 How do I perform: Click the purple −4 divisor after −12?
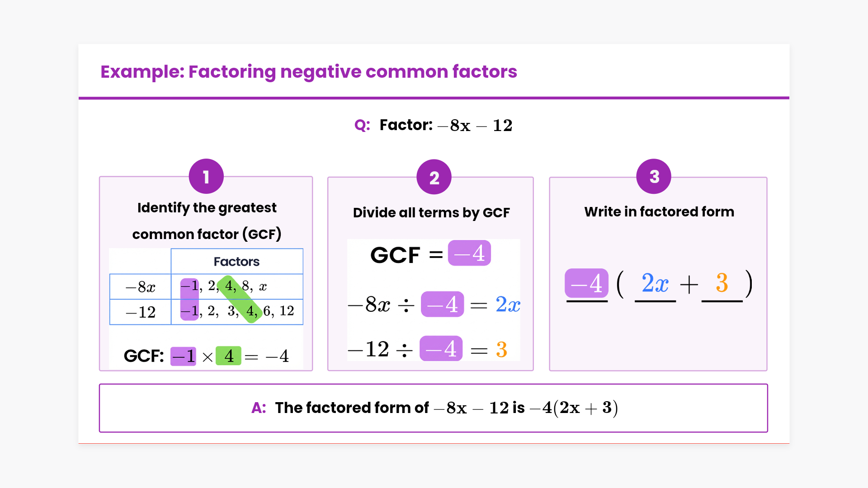tap(441, 348)
